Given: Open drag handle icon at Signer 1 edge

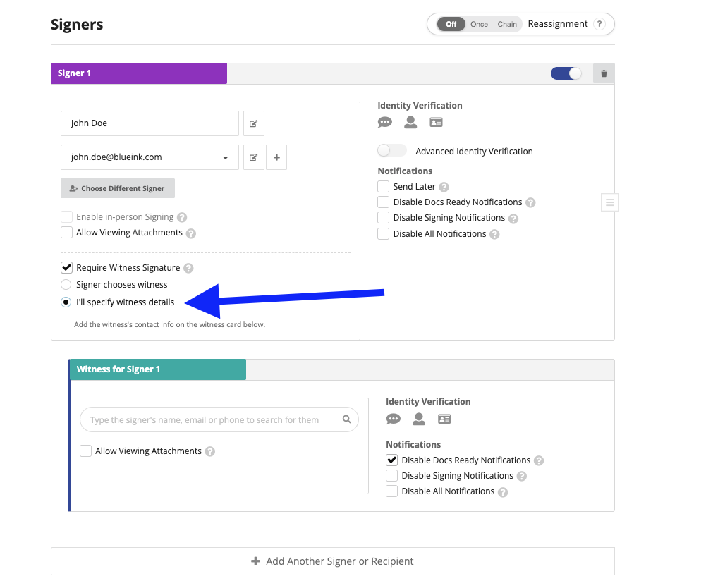Looking at the screenshot, I should point(610,202).
